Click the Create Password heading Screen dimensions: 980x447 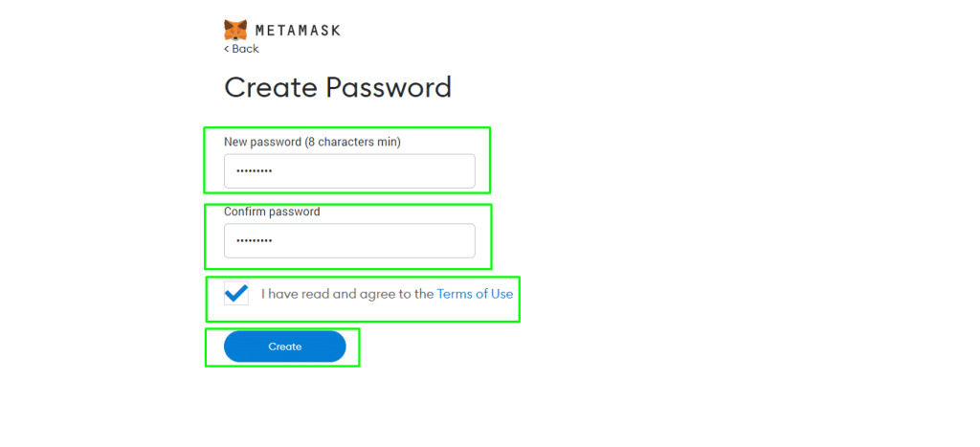coord(338,87)
